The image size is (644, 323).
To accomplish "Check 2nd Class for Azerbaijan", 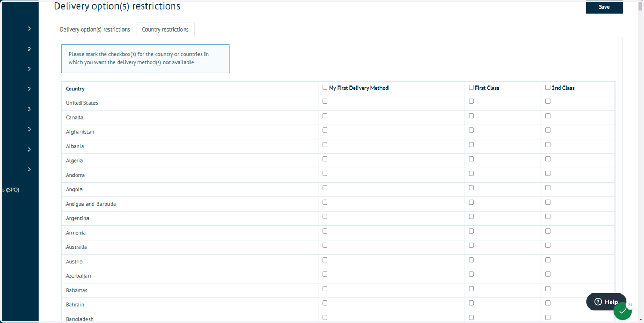I will coord(548,274).
